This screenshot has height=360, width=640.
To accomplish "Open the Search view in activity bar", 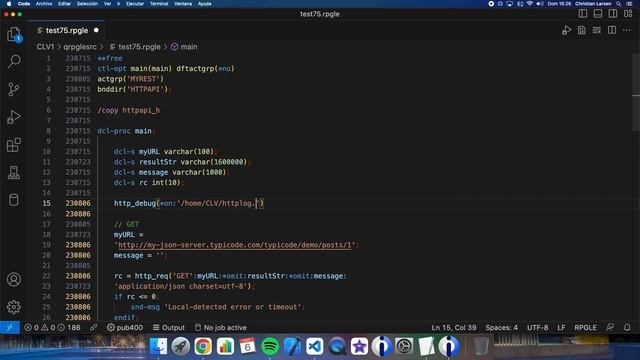I will [x=14, y=61].
